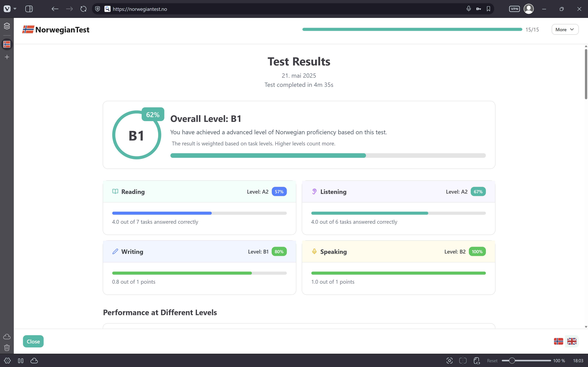
Task: Open Vivaldi menu dropdown arrow
Action: pos(15,9)
